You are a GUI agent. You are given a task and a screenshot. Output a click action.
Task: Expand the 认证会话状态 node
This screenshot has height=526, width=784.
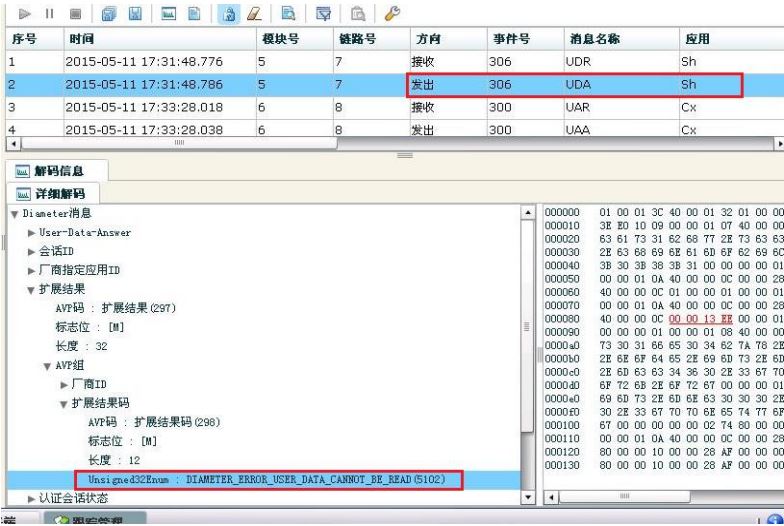32,498
